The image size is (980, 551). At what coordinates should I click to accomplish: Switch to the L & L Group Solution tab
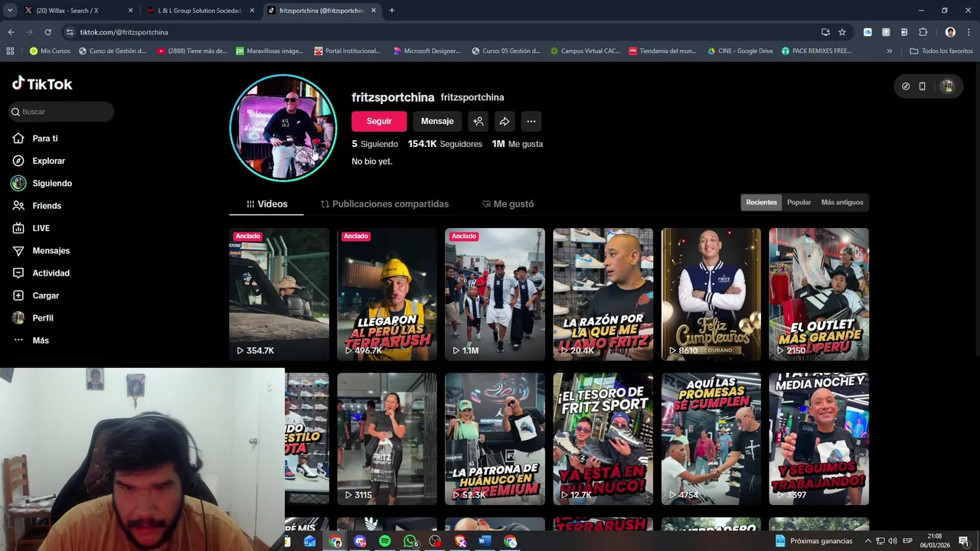pos(201,11)
